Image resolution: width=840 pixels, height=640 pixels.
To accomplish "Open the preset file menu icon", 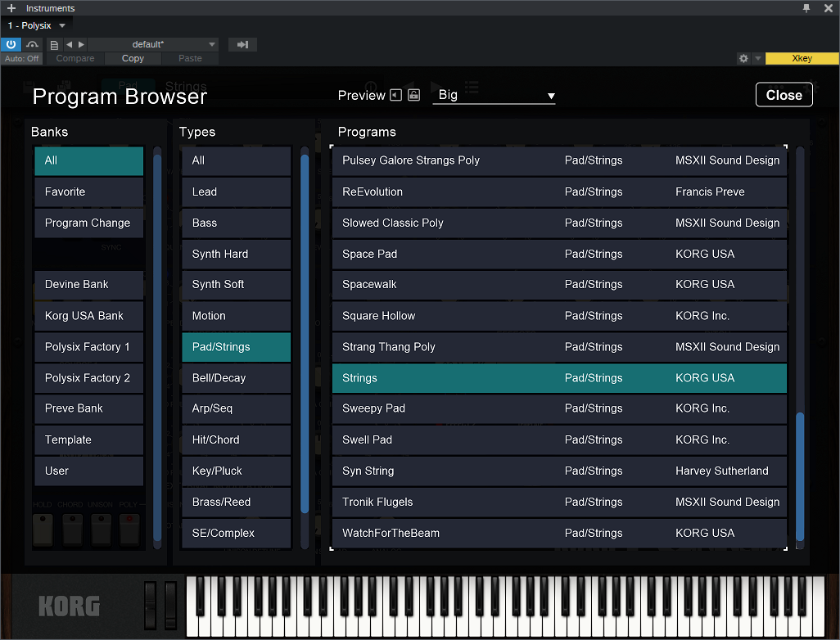I will tap(54, 44).
